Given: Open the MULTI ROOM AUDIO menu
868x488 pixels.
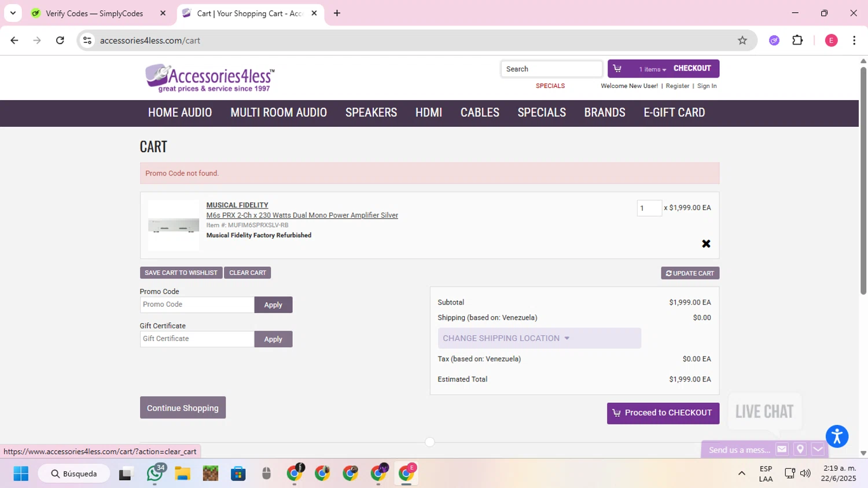Looking at the screenshot, I should tap(278, 112).
